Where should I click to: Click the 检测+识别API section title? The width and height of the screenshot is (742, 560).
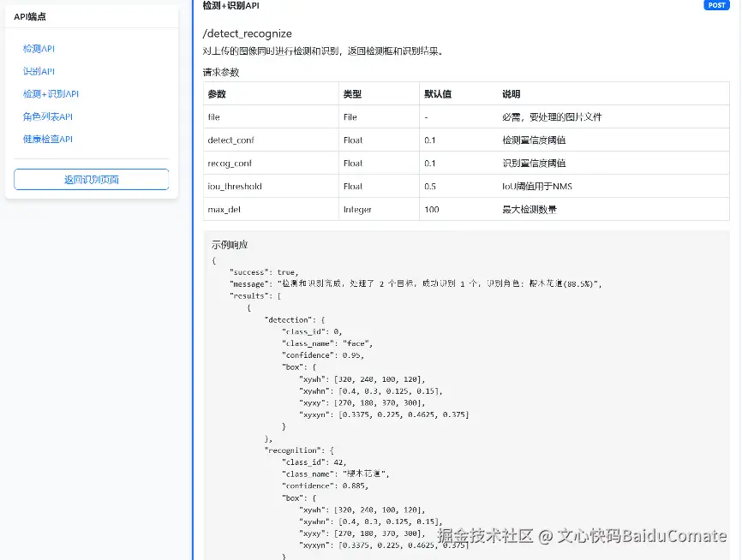(x=231, y=5)
